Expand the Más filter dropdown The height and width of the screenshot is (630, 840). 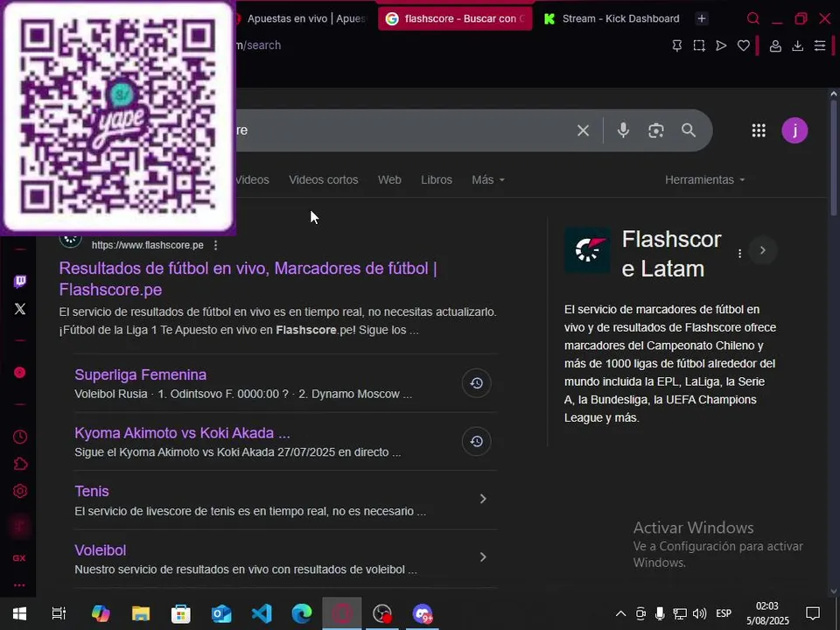[488, 180]
